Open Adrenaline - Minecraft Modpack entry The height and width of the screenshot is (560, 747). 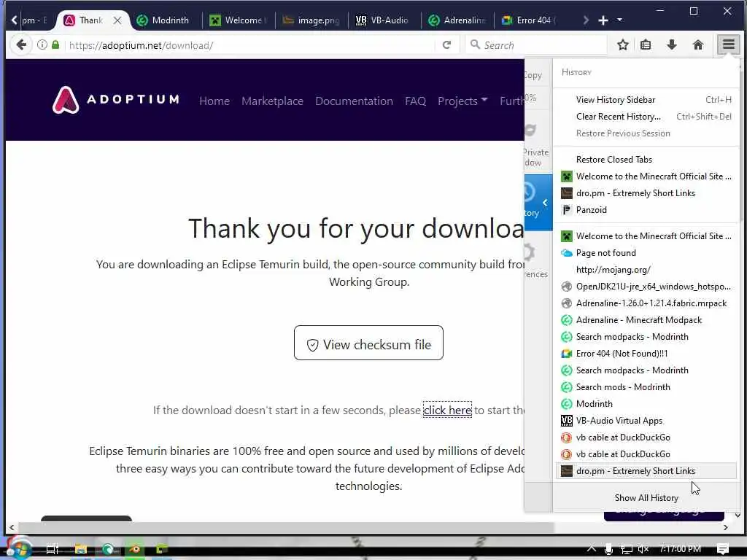click(x=646, y=320)
